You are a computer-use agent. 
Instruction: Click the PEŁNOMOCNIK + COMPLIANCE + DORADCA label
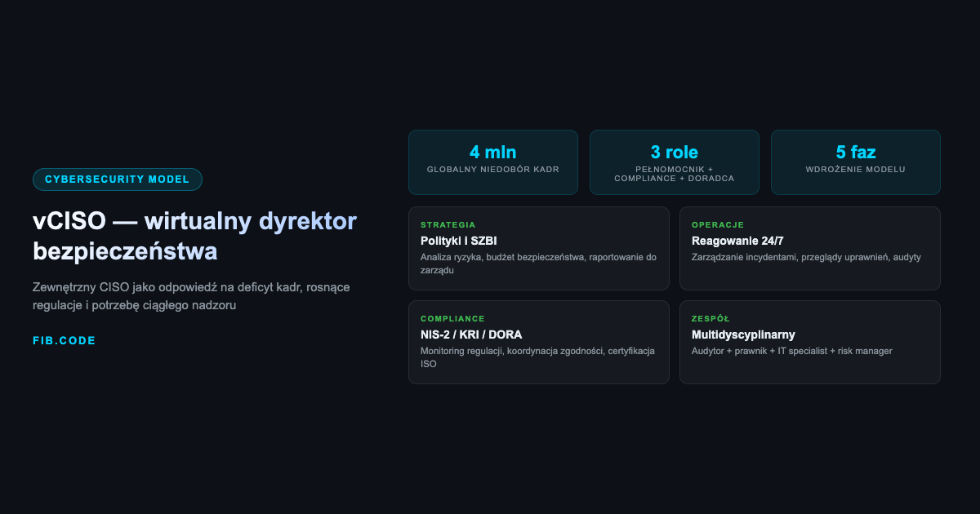tap(674, 174)
